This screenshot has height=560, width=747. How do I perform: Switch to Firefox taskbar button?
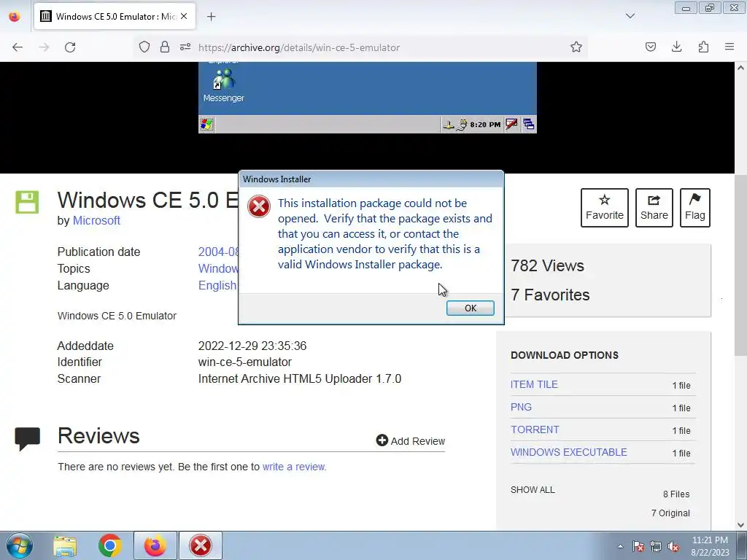(155, 545)
